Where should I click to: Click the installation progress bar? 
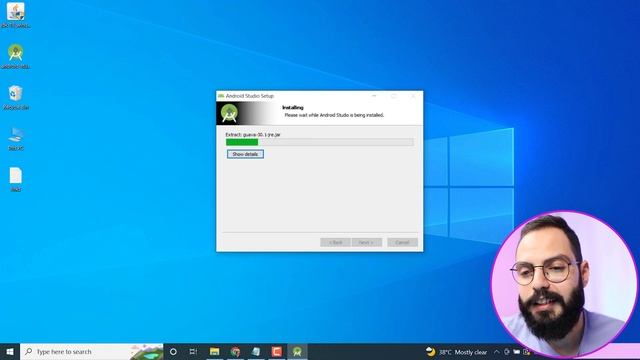[x=320, y=142]
